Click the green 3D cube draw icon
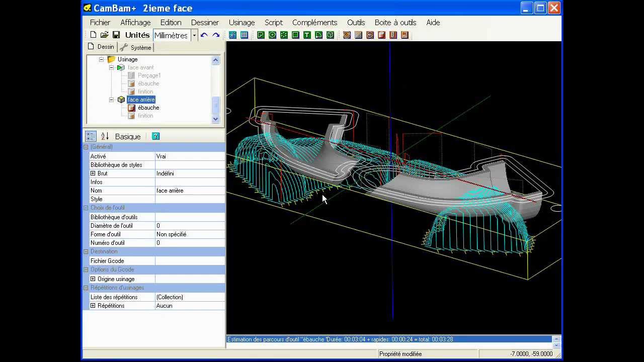 coord(330,35)
